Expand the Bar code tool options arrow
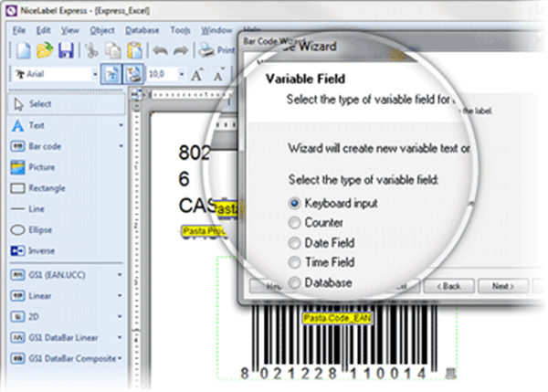 [x=121, y=146]
